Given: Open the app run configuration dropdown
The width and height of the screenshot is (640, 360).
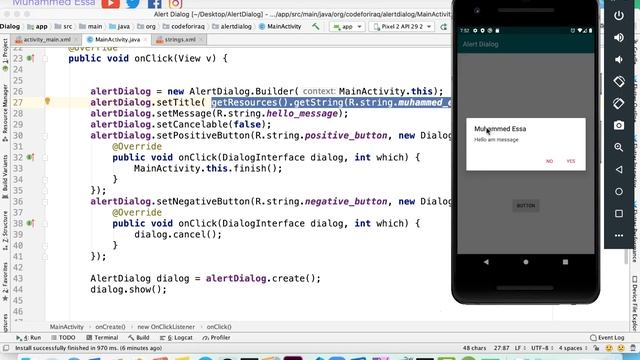Looking at the screenshot, I should [x=347, y=27].
